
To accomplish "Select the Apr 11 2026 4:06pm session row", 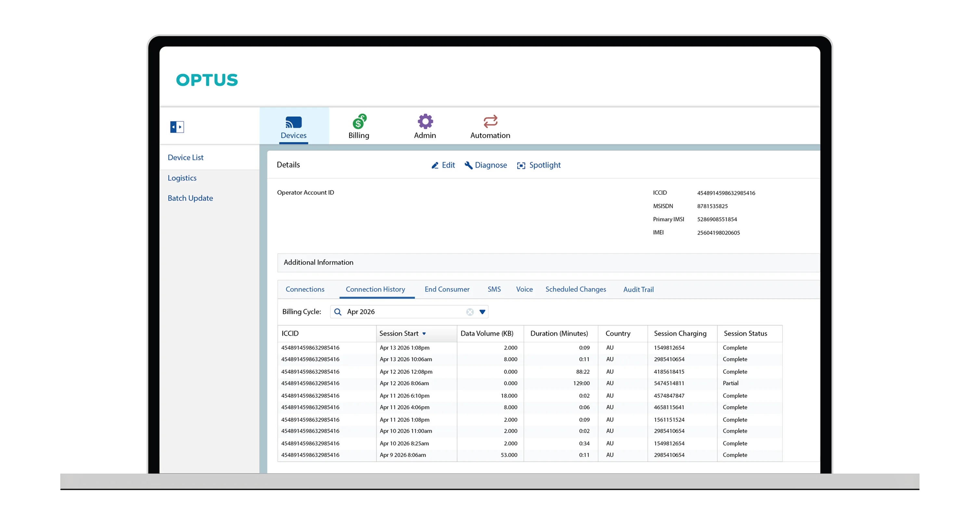I will tap(530, 407).
